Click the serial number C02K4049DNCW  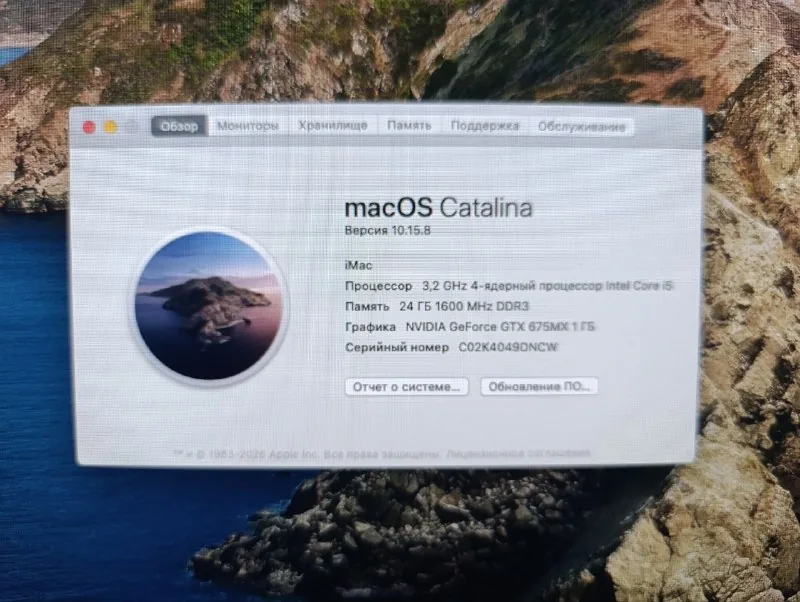508,347
